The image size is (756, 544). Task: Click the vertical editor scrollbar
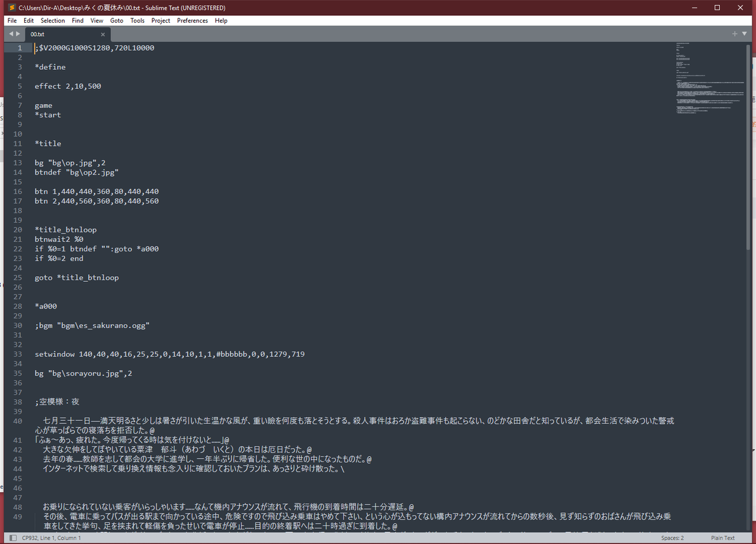point(748,287)
